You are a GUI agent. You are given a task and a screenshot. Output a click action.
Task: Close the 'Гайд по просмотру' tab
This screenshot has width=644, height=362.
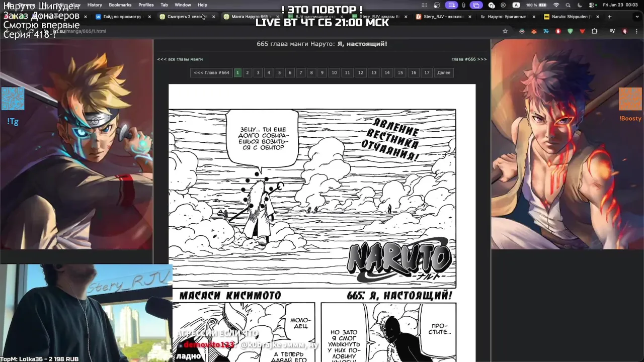(x=149, y=17)
